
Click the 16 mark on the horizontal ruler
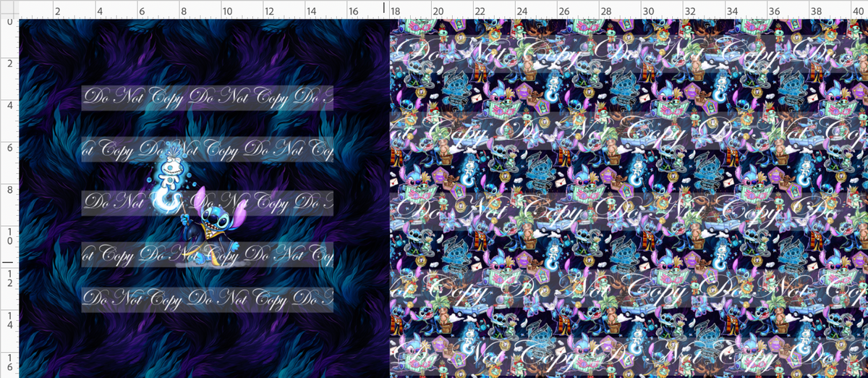coord(353,12)
